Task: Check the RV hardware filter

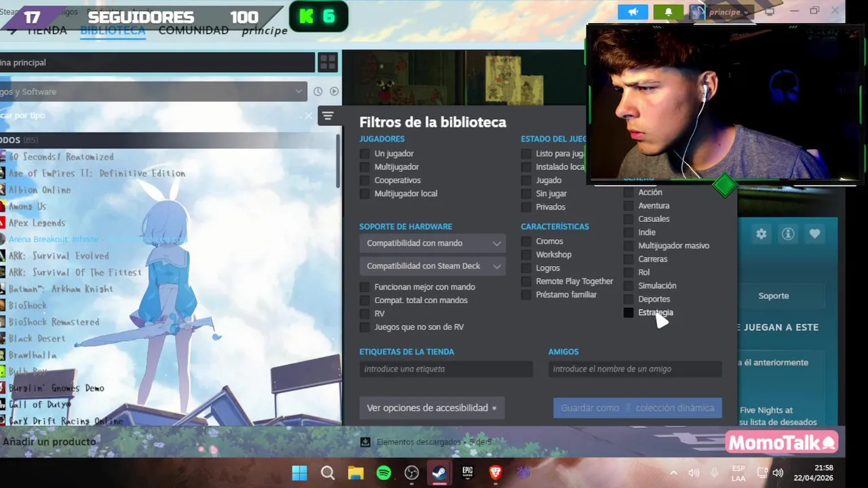Action: [365, 314]
